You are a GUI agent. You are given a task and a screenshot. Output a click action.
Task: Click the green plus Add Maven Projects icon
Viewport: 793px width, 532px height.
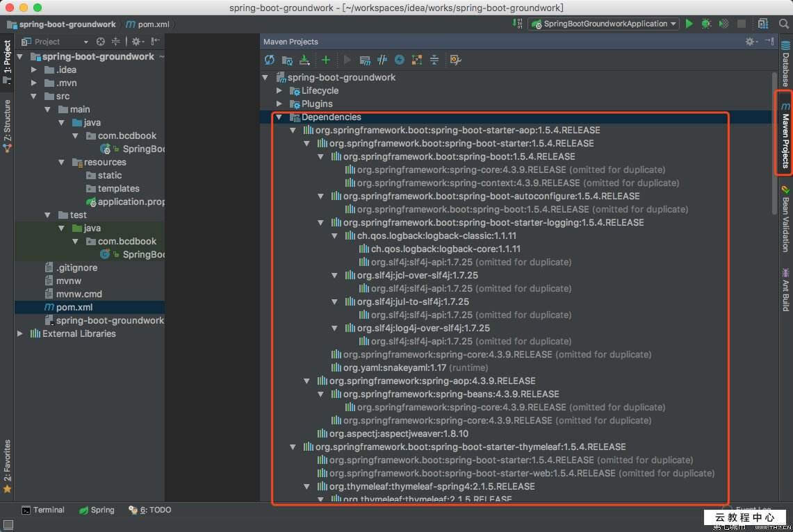tap(325, 60)
